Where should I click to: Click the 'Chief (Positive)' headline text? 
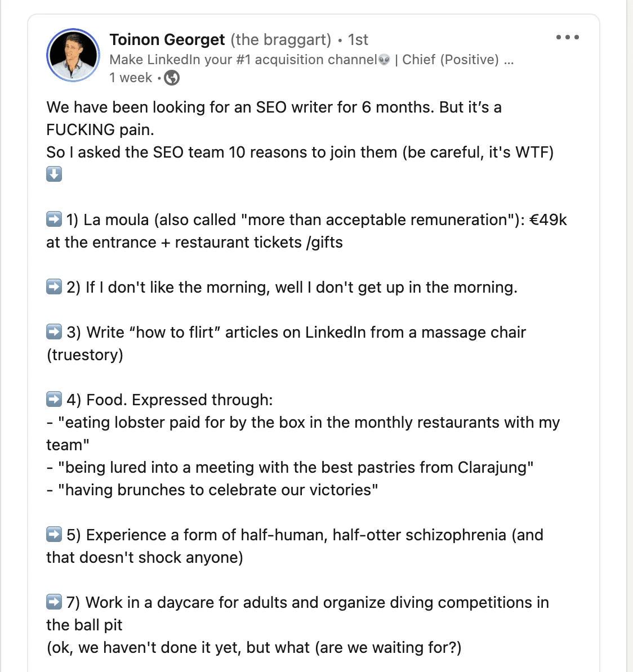point(451,60)
